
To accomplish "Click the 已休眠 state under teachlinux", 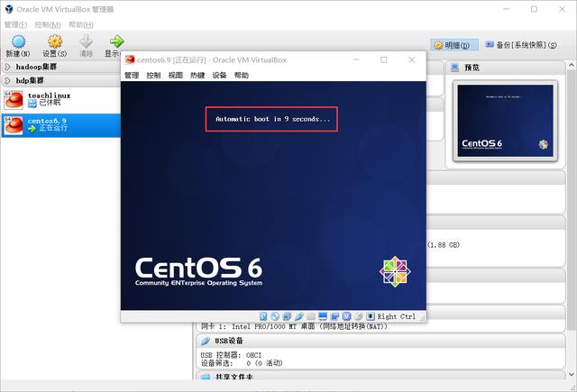I will pyautogui.click(x=50, y=103).
